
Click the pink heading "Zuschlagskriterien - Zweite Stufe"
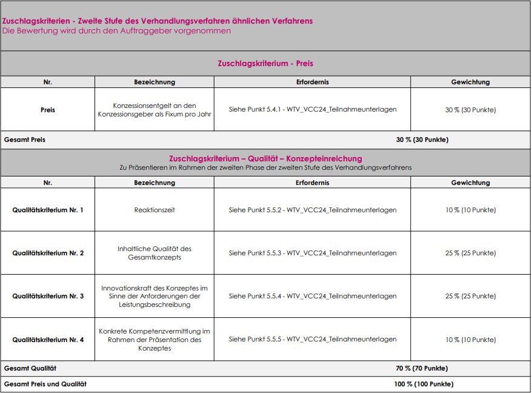point(158,21)
